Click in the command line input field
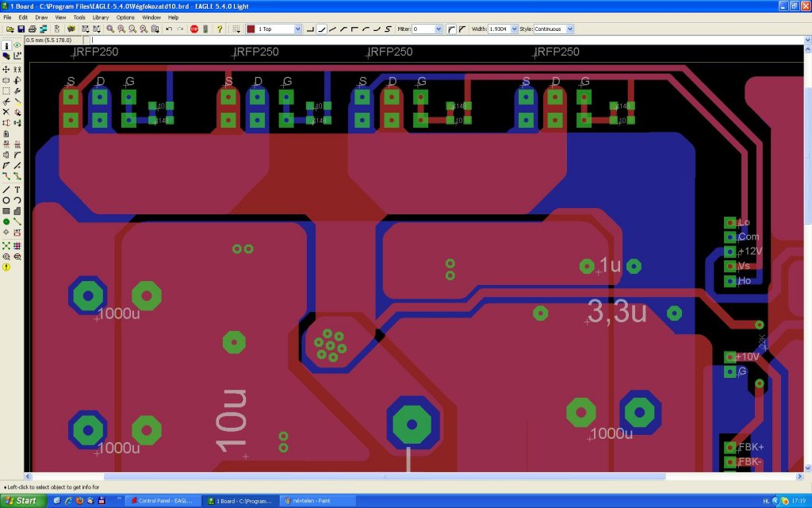The width and height of the screenshot is (812, 508). click(x=446, y=40)
